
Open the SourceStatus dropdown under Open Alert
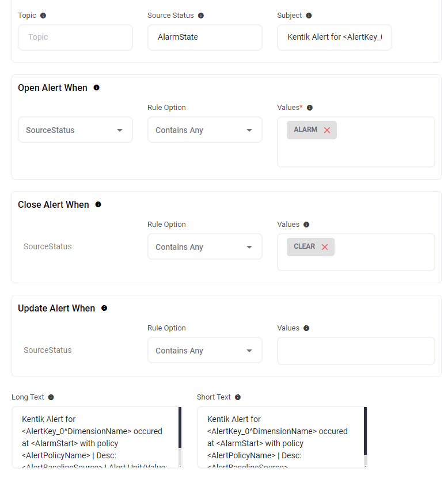tap(75, 130)
